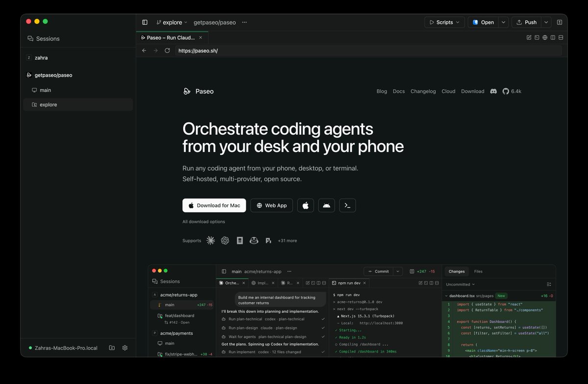This screenshot has height=384, width=588.
Task: Click the terminal CLI download icon button
Action: coord(347,205)
